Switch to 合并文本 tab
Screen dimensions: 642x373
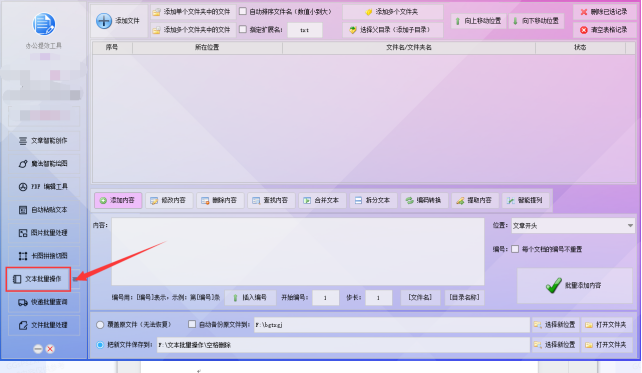click(x=322, y=200)
